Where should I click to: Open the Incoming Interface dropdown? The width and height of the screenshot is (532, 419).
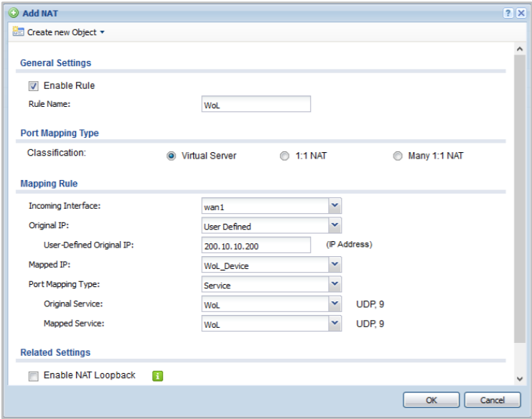pos(335,207)
